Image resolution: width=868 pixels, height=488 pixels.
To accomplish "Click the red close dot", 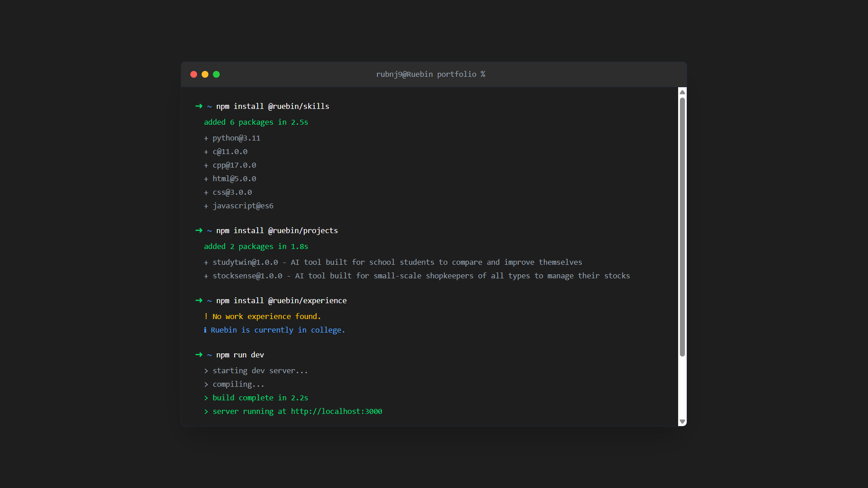I will 193,74.
